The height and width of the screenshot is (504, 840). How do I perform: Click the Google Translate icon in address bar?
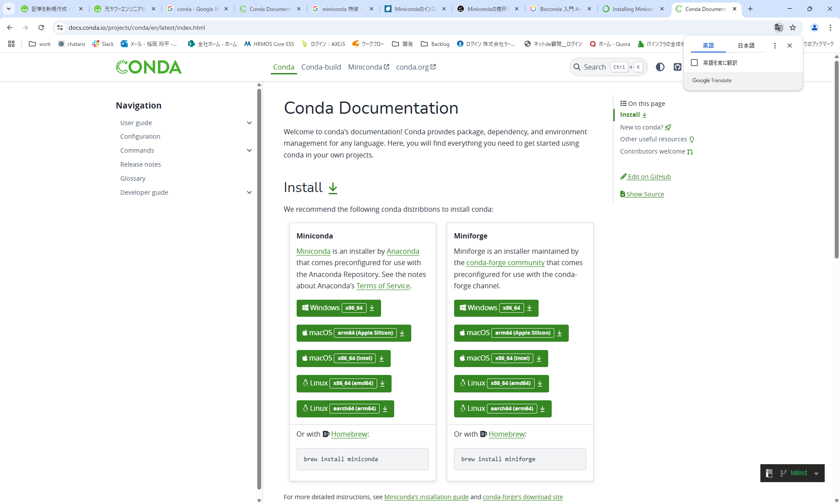[778, 28]
